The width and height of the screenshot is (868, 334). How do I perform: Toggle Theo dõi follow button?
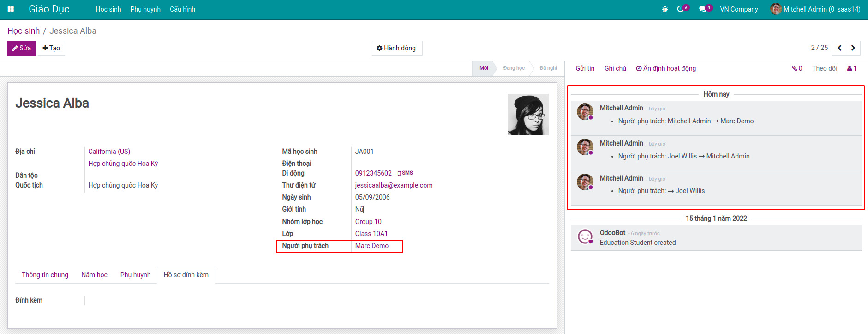point(825,68)
